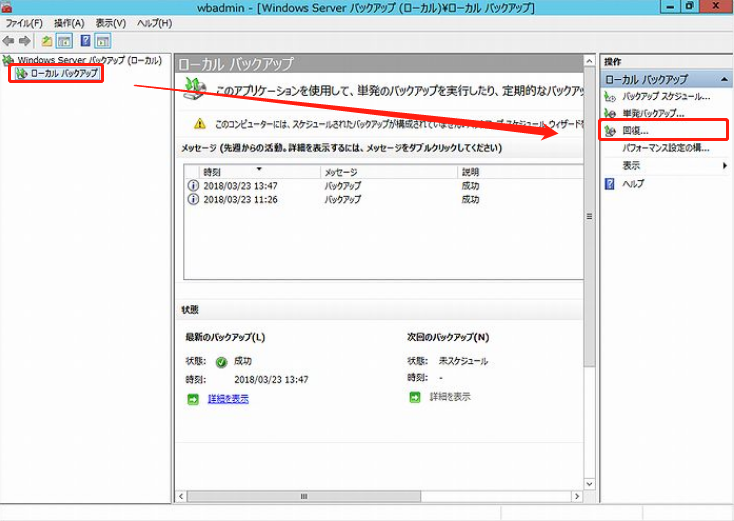734x521 pixels.
Task: Click the horizontal scrollbar thumb
Action: click(x=304, y=496)
